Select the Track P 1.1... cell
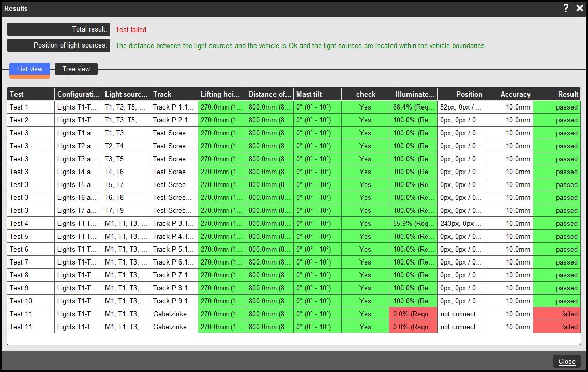 (174, 107)
